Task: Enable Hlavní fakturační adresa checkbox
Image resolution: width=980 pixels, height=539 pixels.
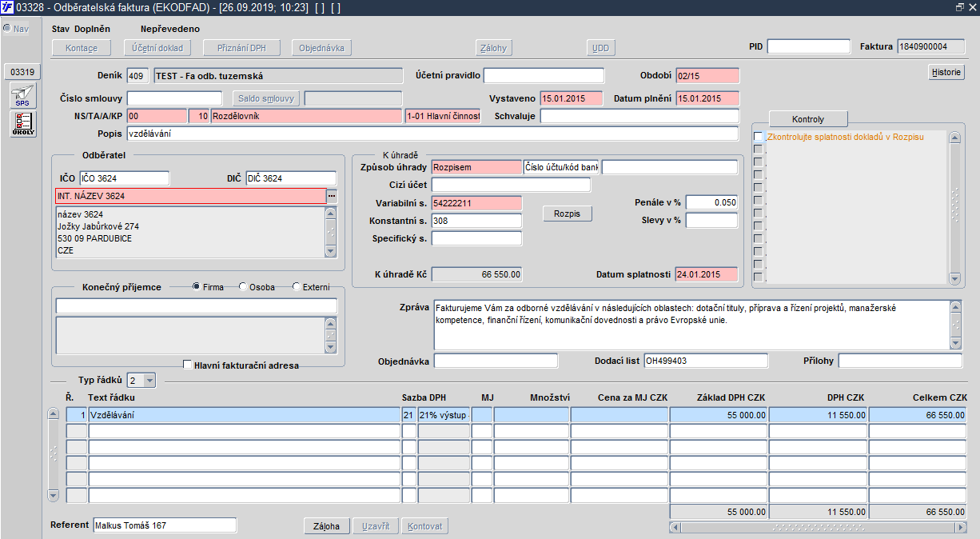Action: [x=188, y=365]
